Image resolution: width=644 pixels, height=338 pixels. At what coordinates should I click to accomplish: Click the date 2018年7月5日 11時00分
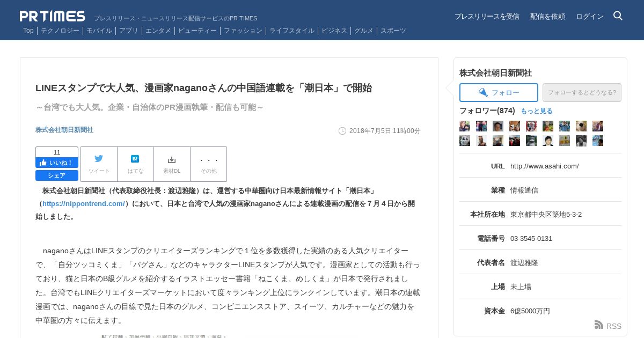pos(385,131)
